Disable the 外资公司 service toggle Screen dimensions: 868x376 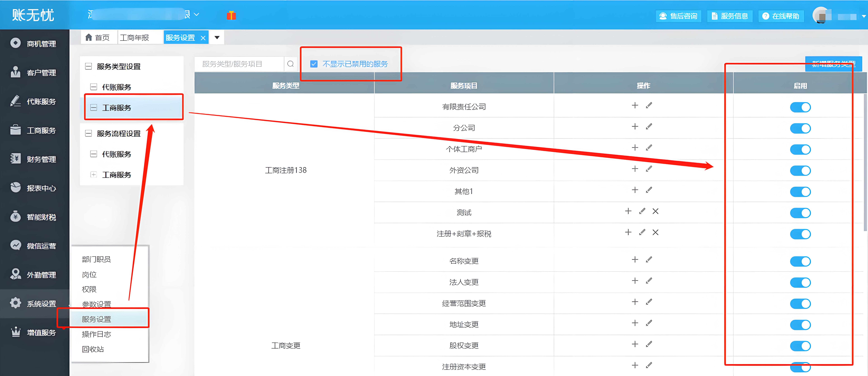[800, 171]
